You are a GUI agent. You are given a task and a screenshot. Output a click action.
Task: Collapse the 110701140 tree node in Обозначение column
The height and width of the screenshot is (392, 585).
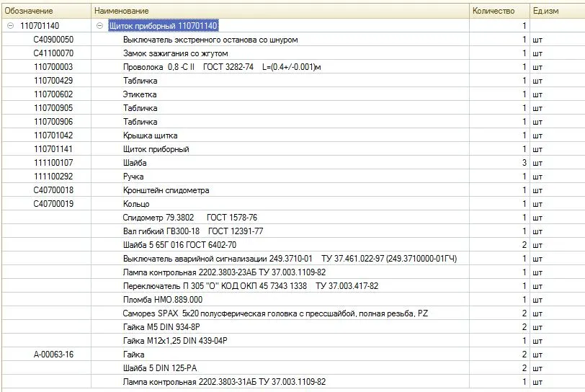click(10, 26)
